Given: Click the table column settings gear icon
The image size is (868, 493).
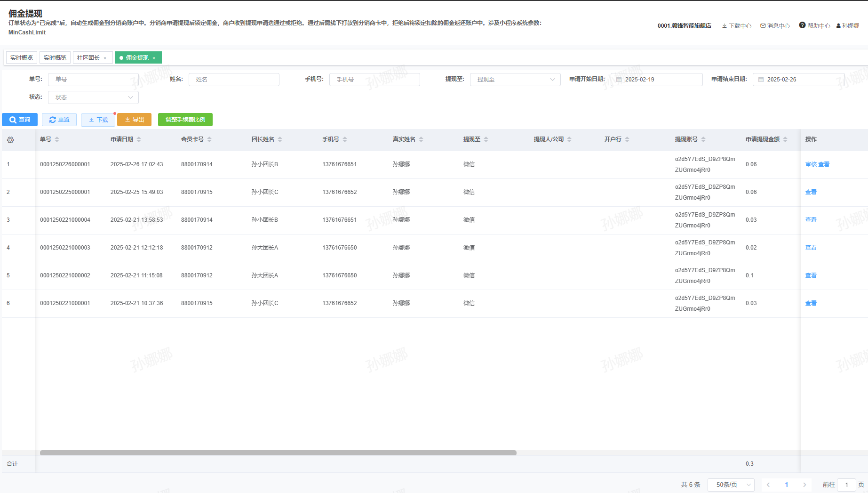Looking at the screenshot, I should coord(10,140).
